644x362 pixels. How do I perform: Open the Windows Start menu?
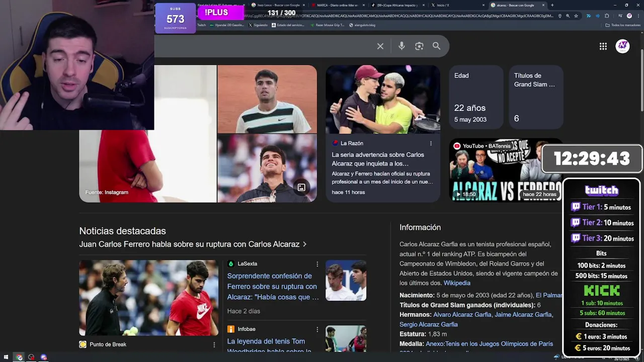click(6, 357)
